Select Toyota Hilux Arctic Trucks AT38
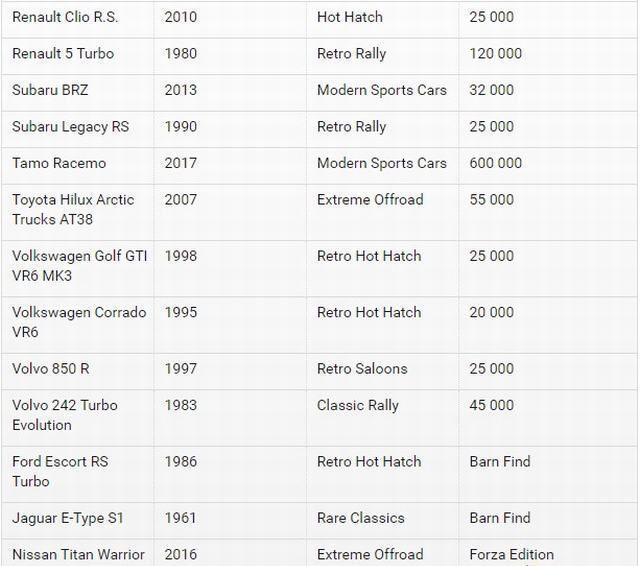The image size is (640, 566). [73, 209]
